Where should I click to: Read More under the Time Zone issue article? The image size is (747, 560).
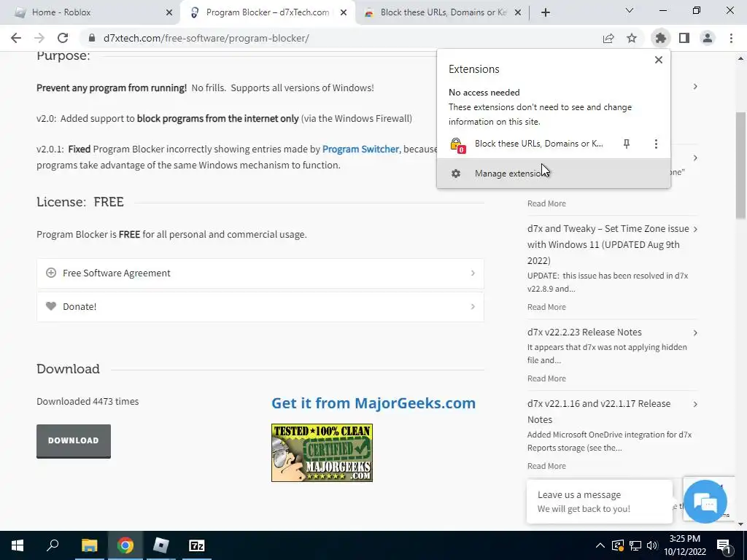(x=546, y=307)
